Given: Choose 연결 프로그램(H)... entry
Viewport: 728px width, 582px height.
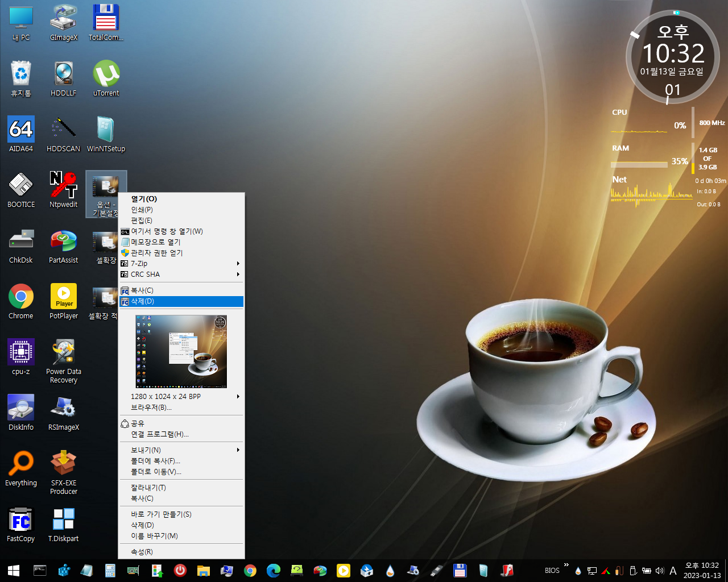Looking at the screenshot, I should (x=181, y=434).
